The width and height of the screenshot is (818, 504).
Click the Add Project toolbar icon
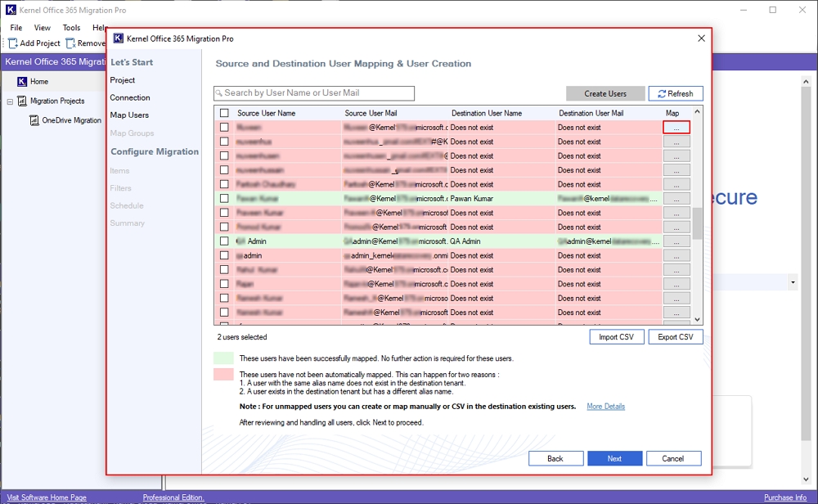[13, 43]
